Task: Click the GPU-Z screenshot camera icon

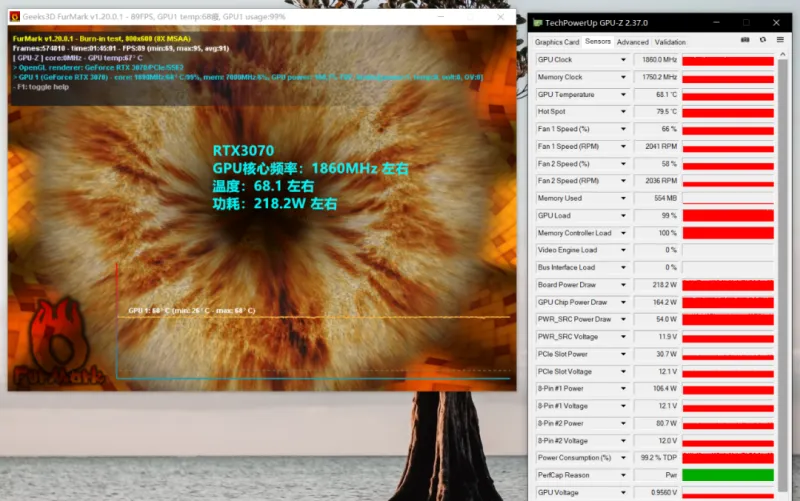Action: (x=745, y=40)
